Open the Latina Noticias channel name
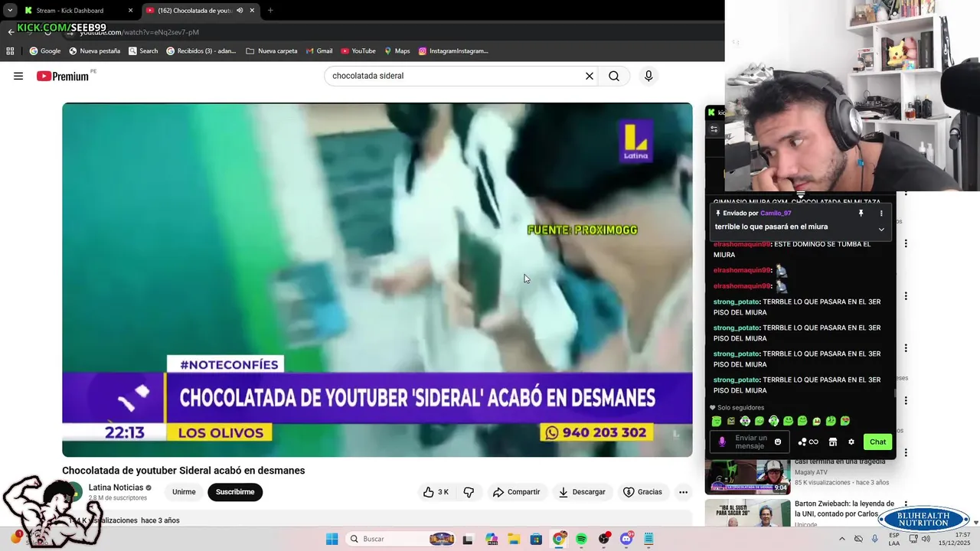This screenshot has height=551, width=980. 116,487
